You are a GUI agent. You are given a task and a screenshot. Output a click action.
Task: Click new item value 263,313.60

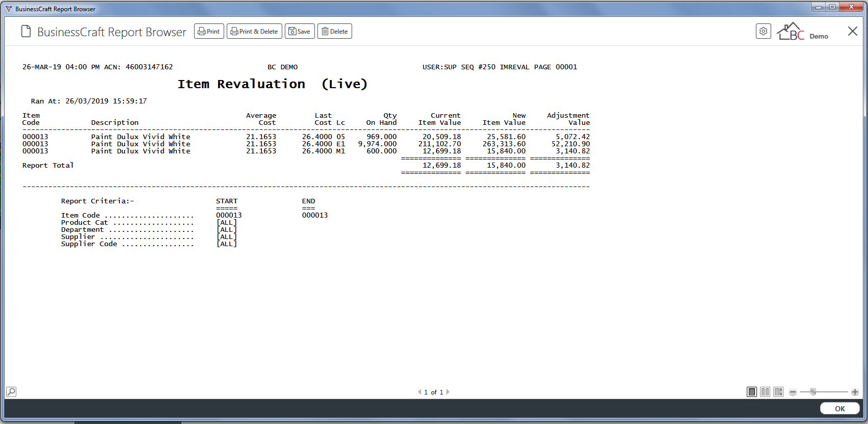[x=504, y=144]
